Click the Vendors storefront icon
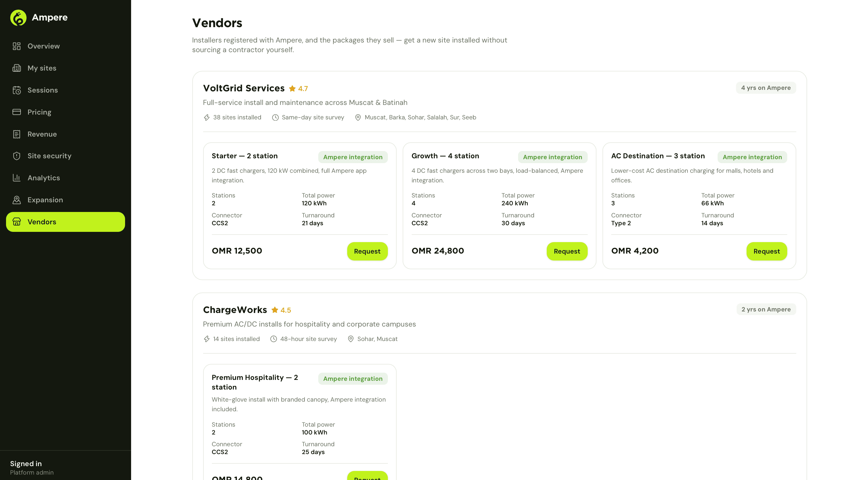This screenshot has width=868, height=480. (x=17, y=222)
